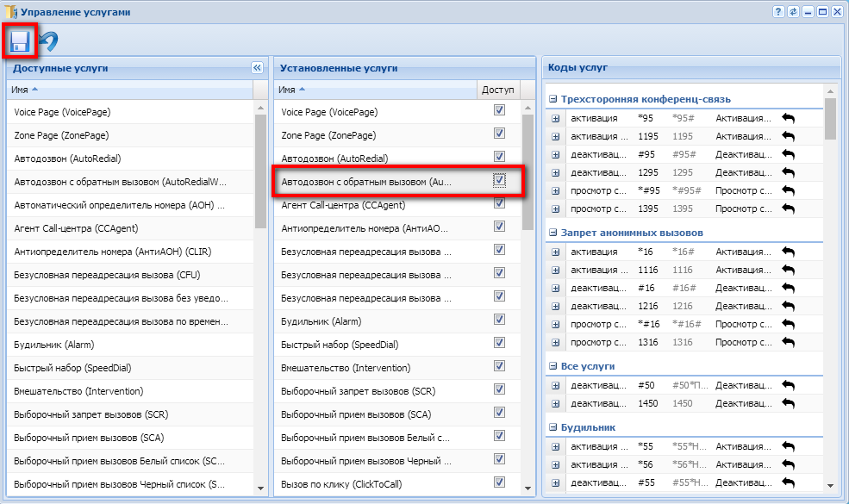
Task: Click the service codes panel vertical scrollbar
Action: (x=831, y=119)
